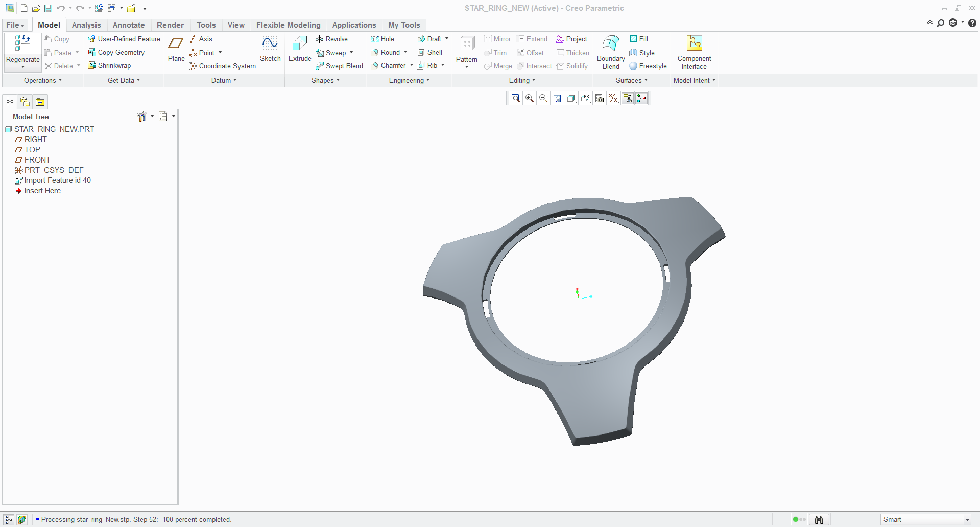Select PRT_CSYS_DEF in model tree
The height and width of the screenshot is (527, 980).
tap(49, 170)
